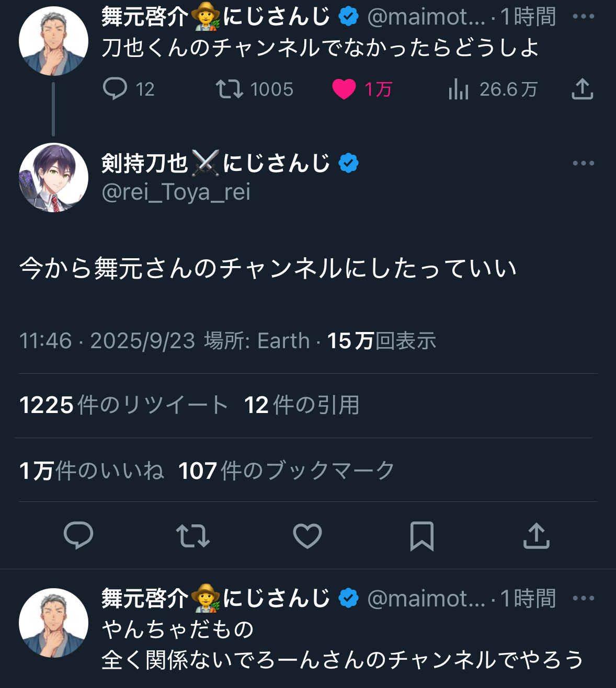The height and width of the screenshot is (688, 616).
Task: Open Kenmochi Toya's verified badge
Action: pos(348,163)
